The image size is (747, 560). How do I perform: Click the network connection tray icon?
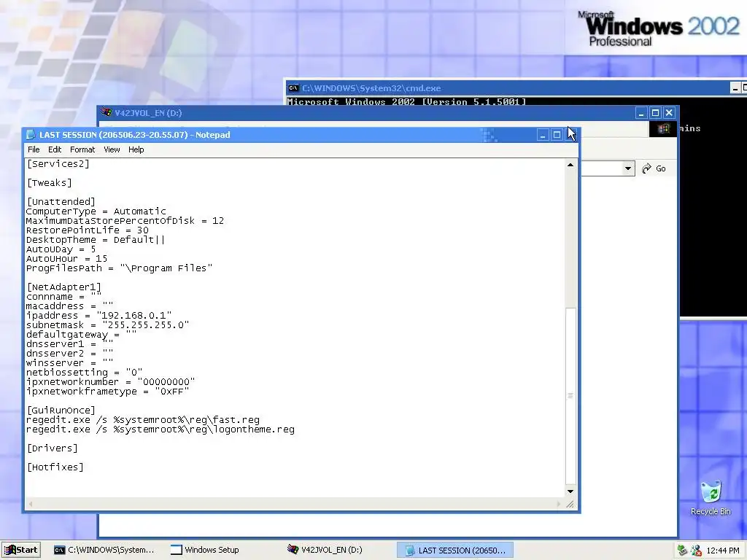point(682,551)
